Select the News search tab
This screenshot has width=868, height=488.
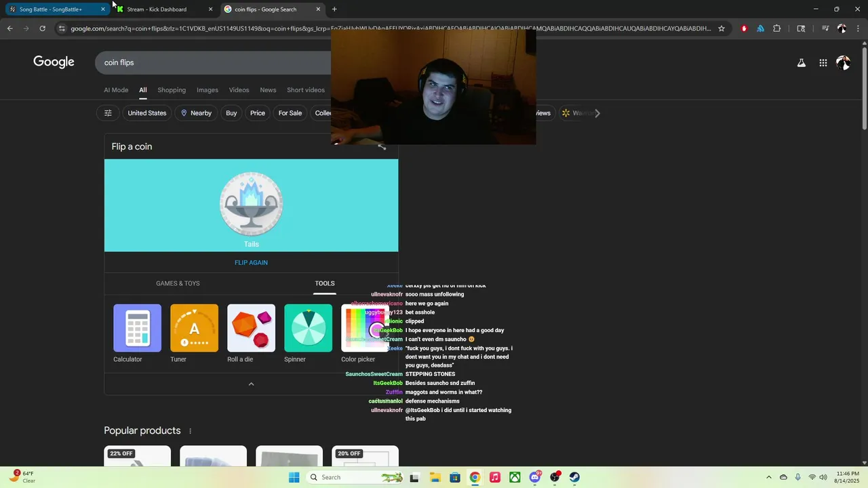pyautogui.click(x=268, y=90)
